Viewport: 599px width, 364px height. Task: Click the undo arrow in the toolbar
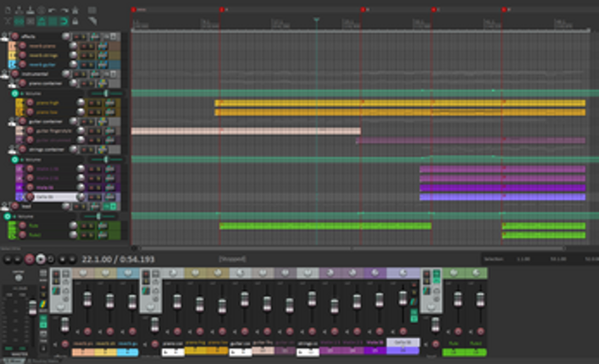(53, 8)
